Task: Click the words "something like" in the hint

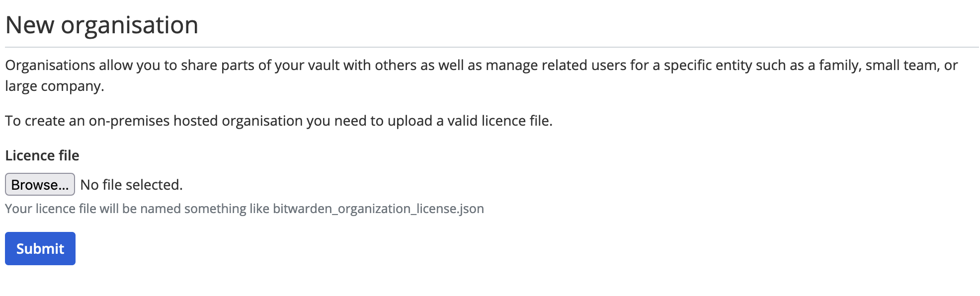Action: point(227,209)
